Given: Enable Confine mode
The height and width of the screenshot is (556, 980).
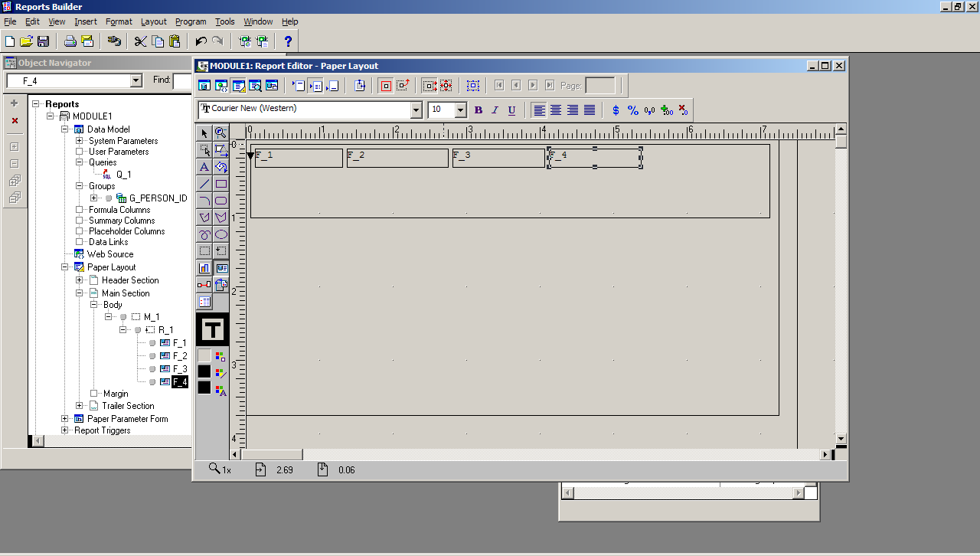Looking at the screenshot, I should pyautogui.click(x=387, y=85).
